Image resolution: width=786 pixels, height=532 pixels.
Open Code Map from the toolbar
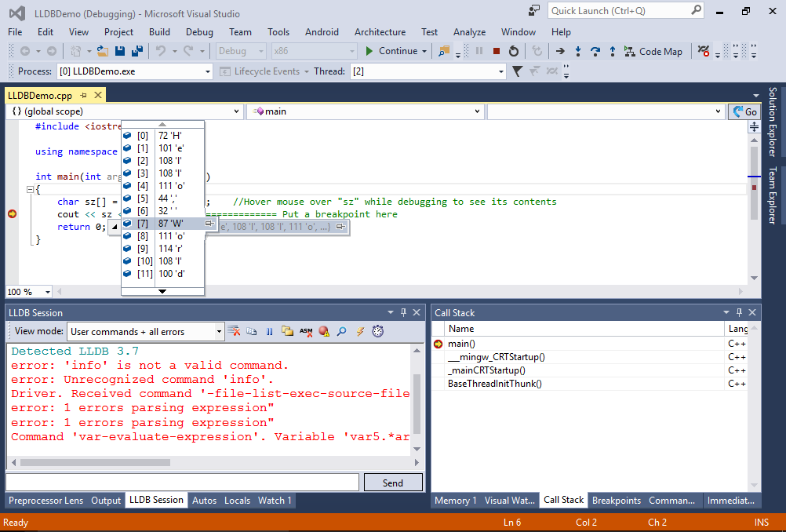pyautogui.click(x=653, y=51)
